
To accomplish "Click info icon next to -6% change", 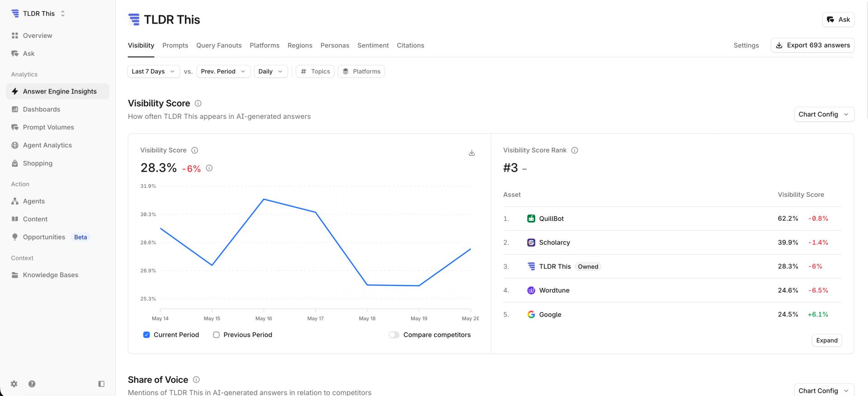I will 209,168.
